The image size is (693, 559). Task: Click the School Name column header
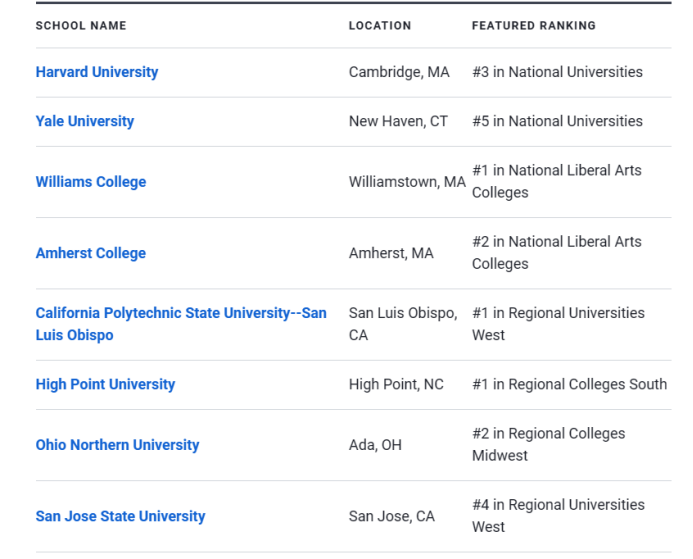point(81,26)
